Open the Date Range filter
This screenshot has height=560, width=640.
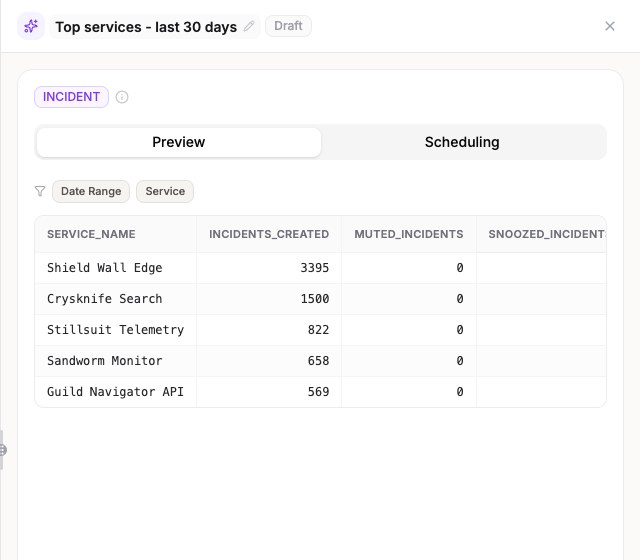pyautogui.click(x=91, y=191)
